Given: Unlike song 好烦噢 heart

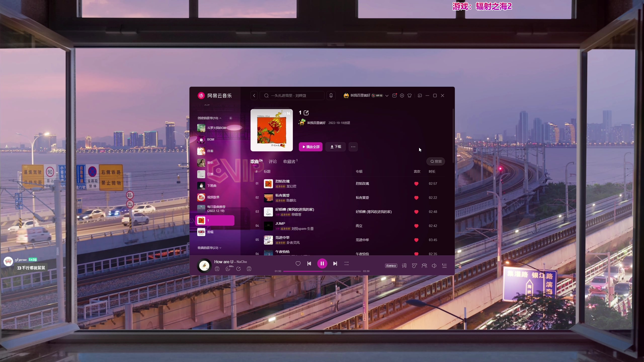Looking at the screenshot, I should point(416,212).
